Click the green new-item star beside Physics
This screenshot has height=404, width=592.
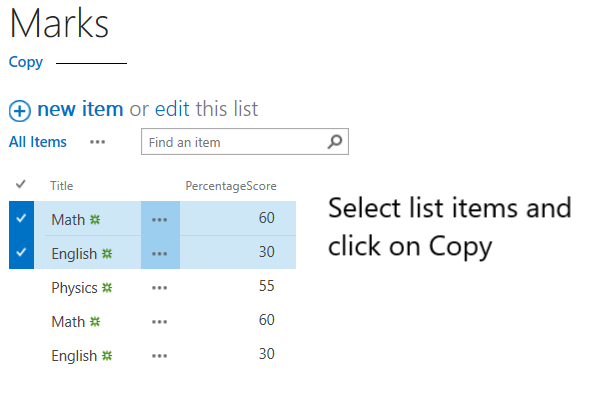tap(107, 288)
